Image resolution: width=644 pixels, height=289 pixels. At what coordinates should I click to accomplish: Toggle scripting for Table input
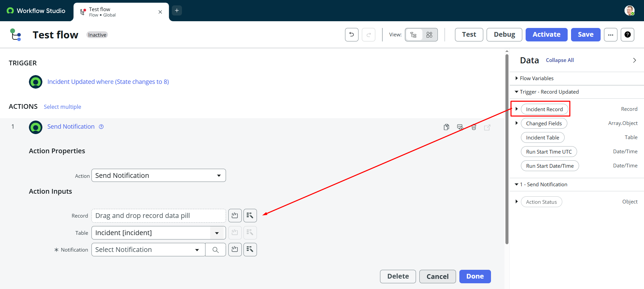pos(235,233)
